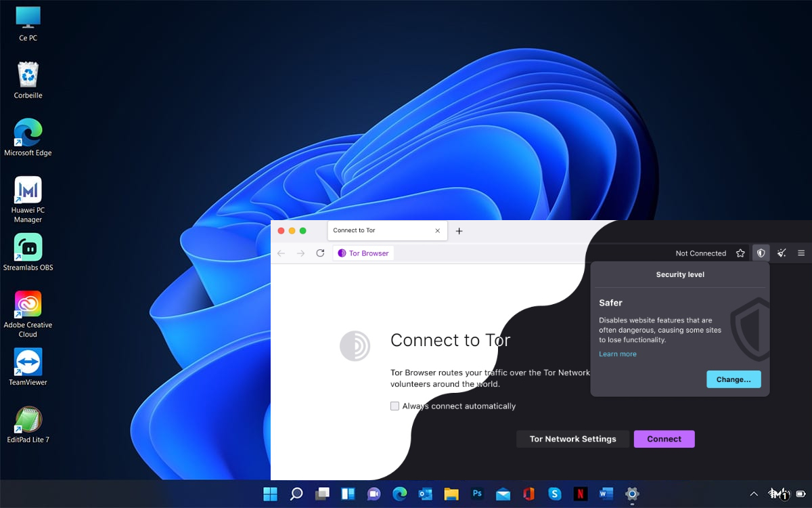The width and height of the screenshot is (812, 508).
Task: Click the Tor Browser back arrow
Action: pyautogui.click(x=281, y=253)
